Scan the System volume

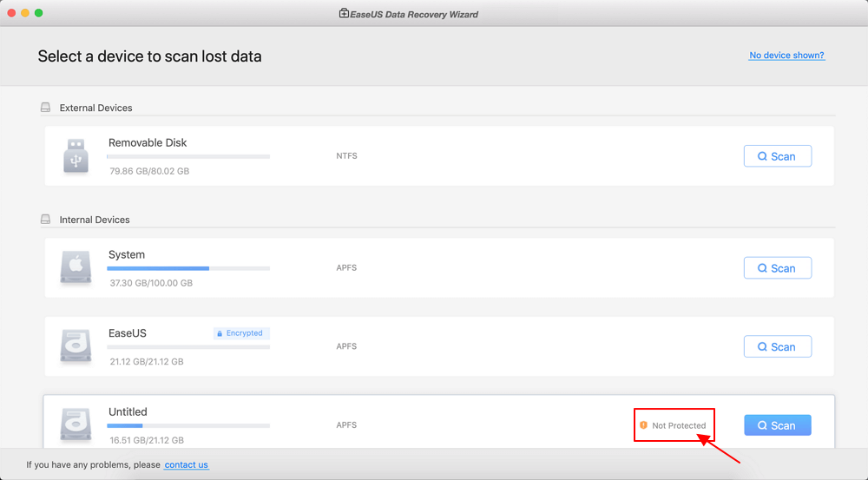[x=777, y=268]
